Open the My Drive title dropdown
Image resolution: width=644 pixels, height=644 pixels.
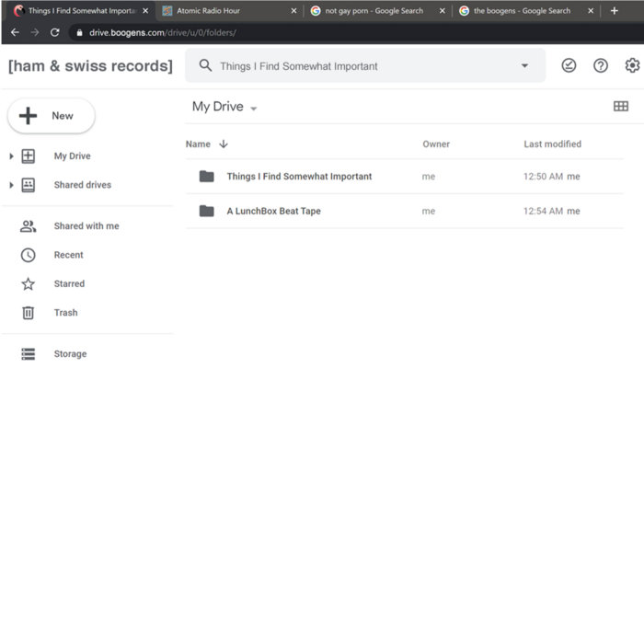click(253, 109)
